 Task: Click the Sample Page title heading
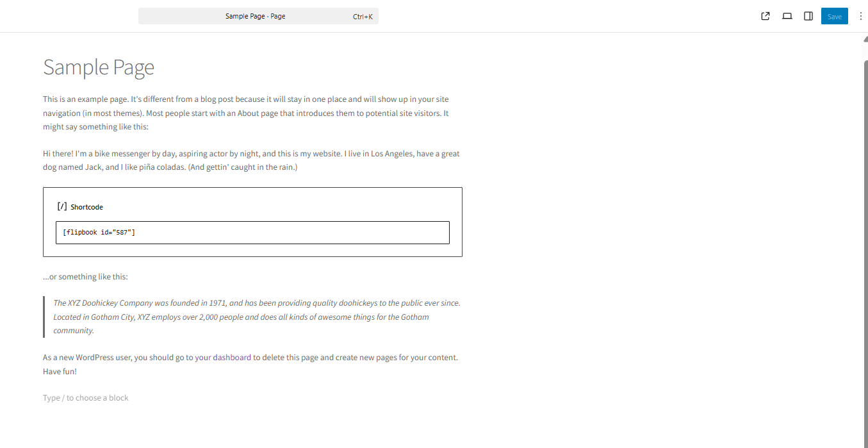tap(99, 67)
